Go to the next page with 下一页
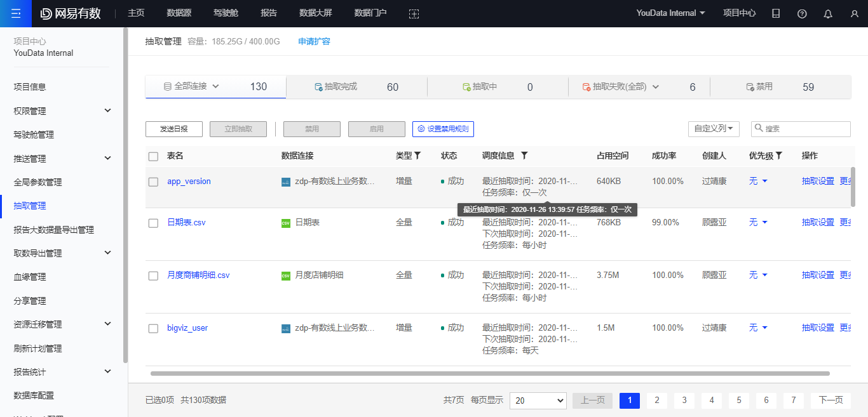 pyautogui.click(x=831, y=400)
